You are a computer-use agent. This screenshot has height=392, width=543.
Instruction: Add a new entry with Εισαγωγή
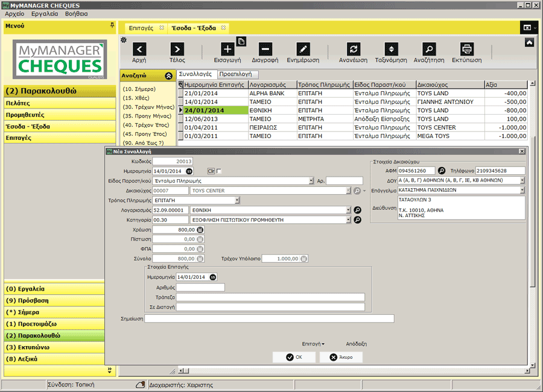coord(227,49)
